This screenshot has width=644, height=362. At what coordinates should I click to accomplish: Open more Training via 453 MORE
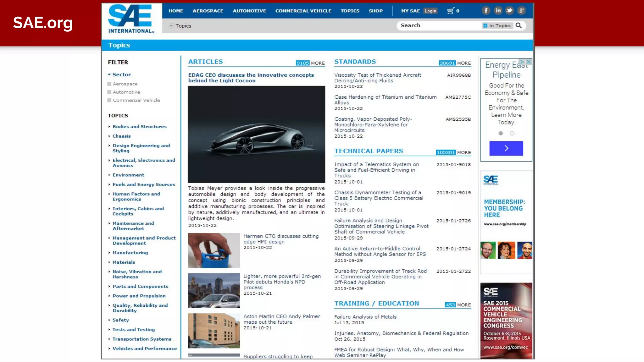458,305
